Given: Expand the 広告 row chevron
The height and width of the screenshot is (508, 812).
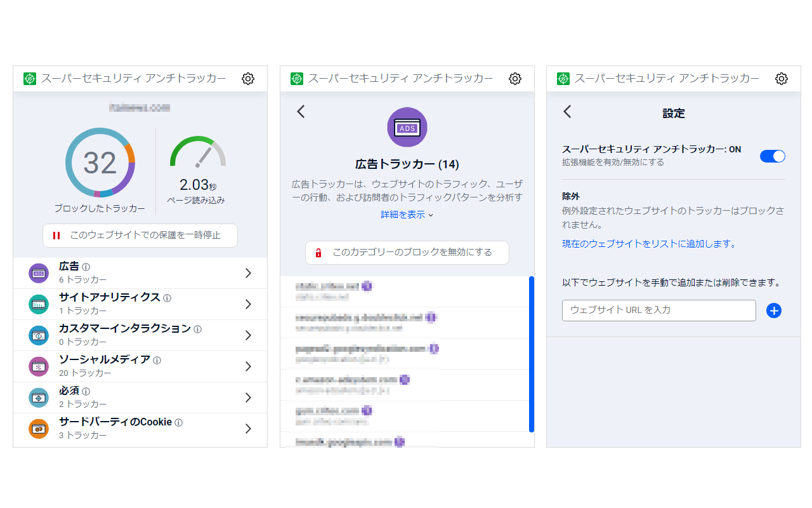Looking at the screenshot, I should 248,273.
